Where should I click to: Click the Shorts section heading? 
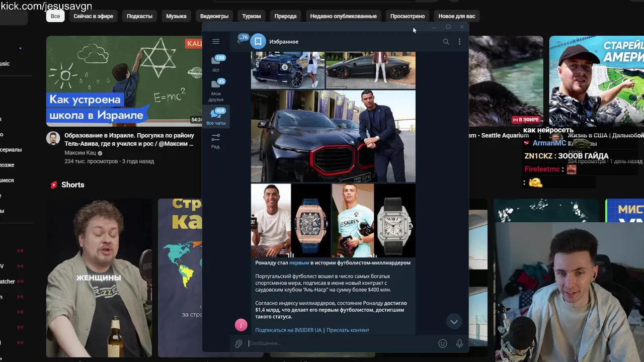pyautogui.click(x=73, y=185)
